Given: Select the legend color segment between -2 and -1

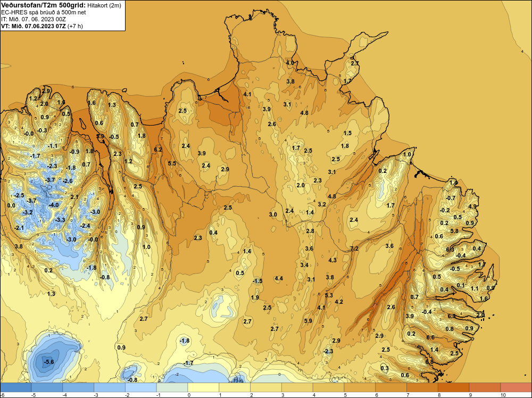Looking at the screenshot, I should click(141, 387).
